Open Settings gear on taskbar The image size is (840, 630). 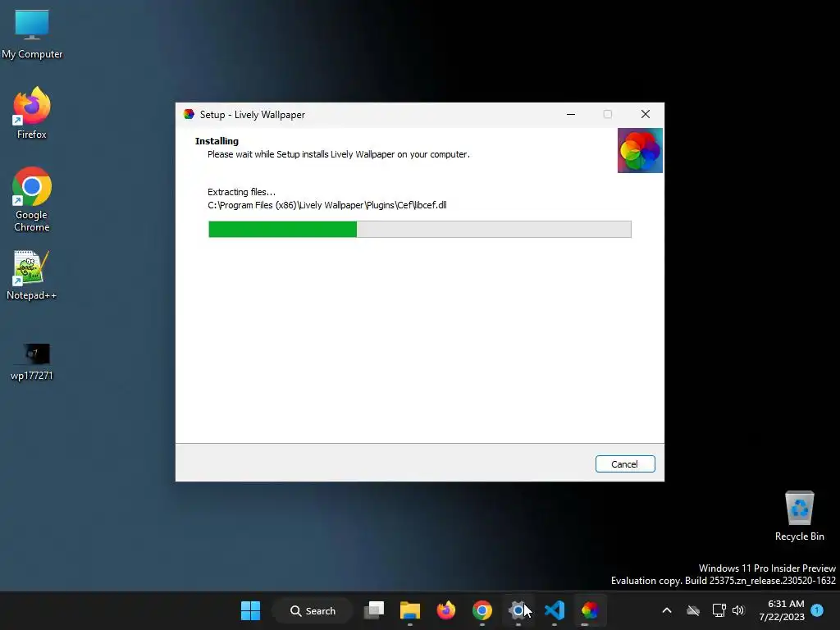pyautogui.click(x=518, y=610)
